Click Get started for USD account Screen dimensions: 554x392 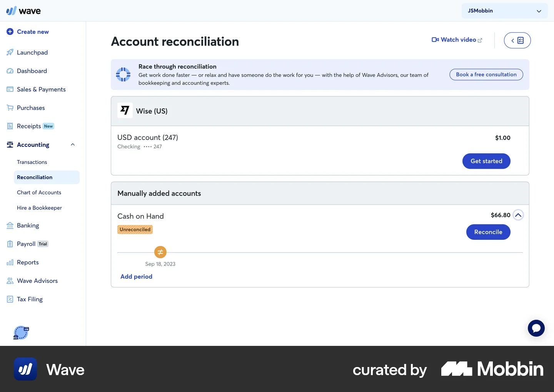pos(486,161)
